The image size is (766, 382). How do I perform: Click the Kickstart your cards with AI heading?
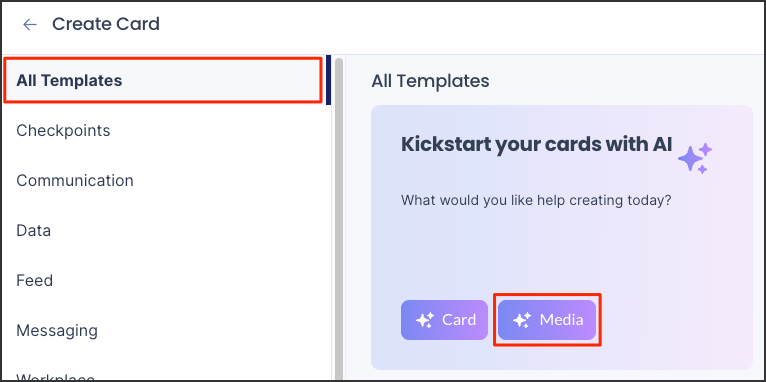pos(536,145)
